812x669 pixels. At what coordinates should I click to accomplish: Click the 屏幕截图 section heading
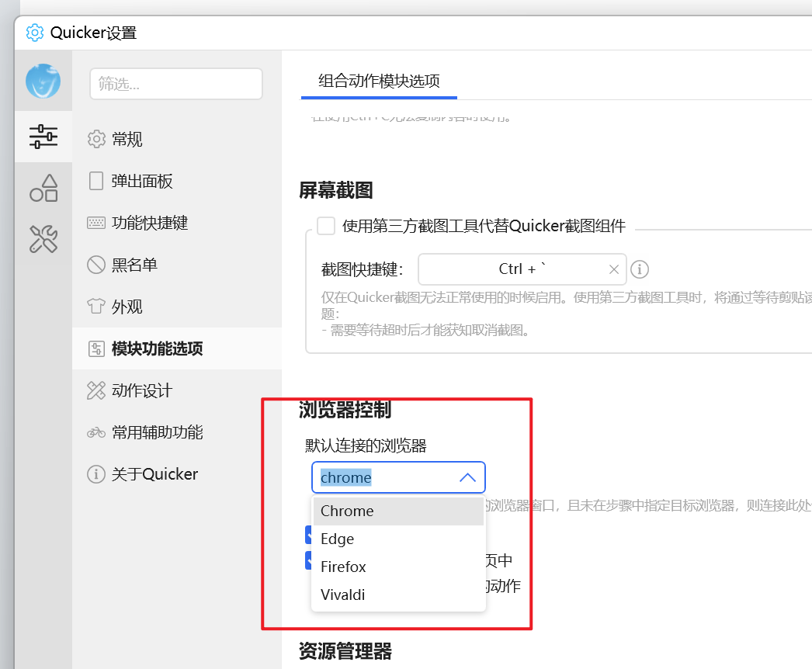pos(336,191)
